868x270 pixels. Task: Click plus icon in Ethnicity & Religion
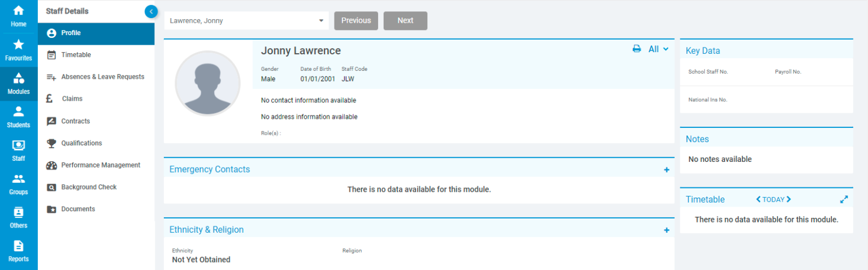666,230
